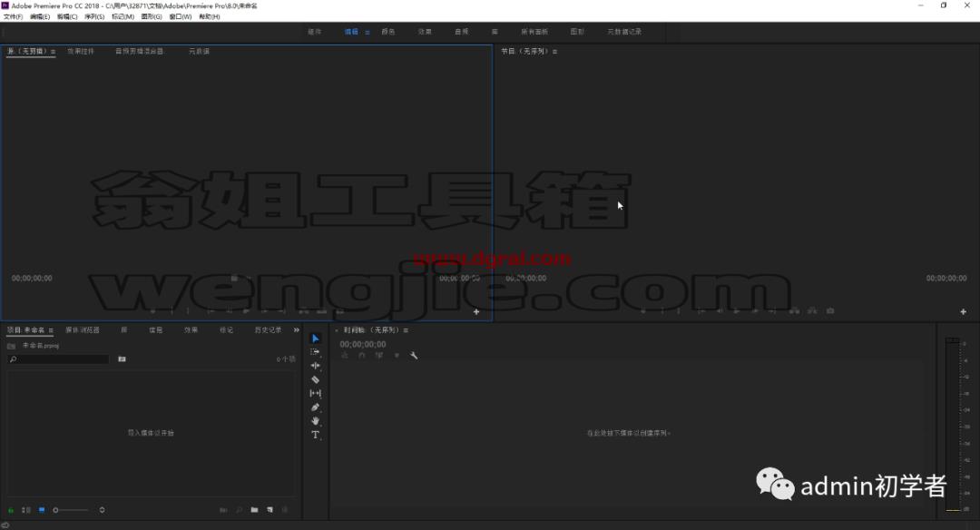
Task: Click the New Item icon in Project panel
Action: click(x=270, y=510)
